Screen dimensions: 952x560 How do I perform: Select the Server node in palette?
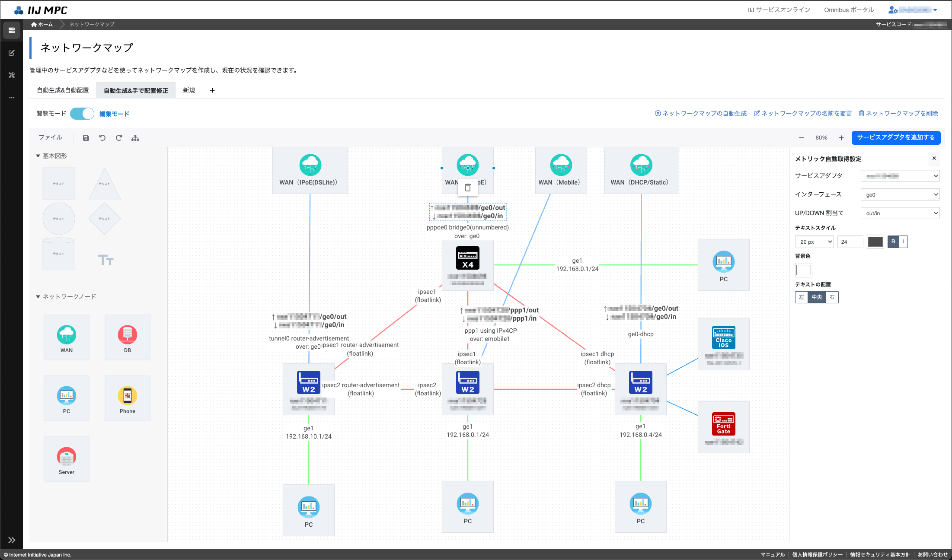(x=67, y=459)
